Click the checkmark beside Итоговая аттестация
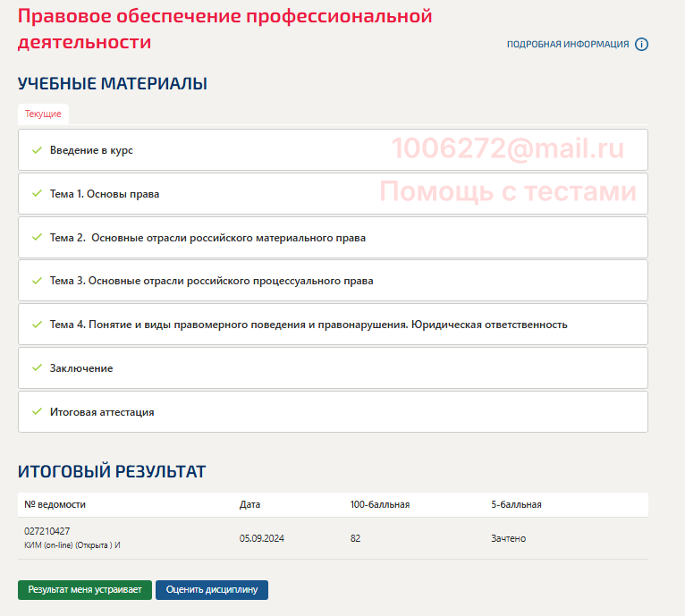This screenshot has height=616, width=685. 37,411
